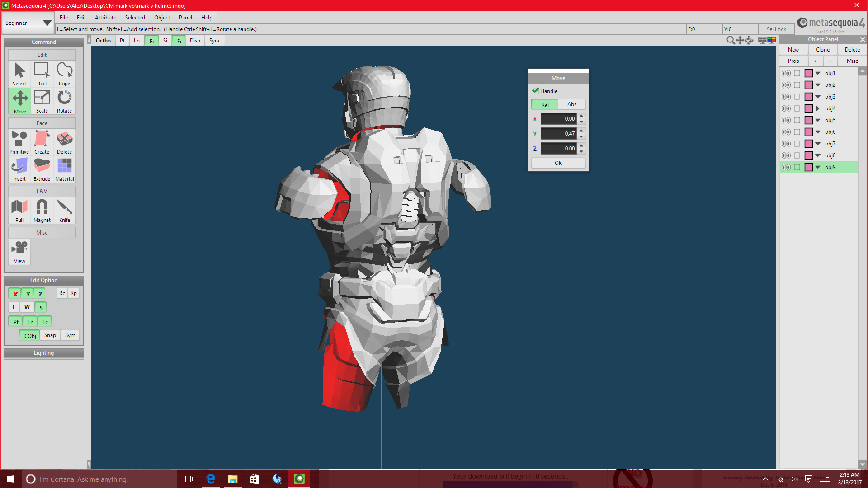Select the Extrude tool
Viewport: 868px width, 488px height.
click(x=42, y=169)
